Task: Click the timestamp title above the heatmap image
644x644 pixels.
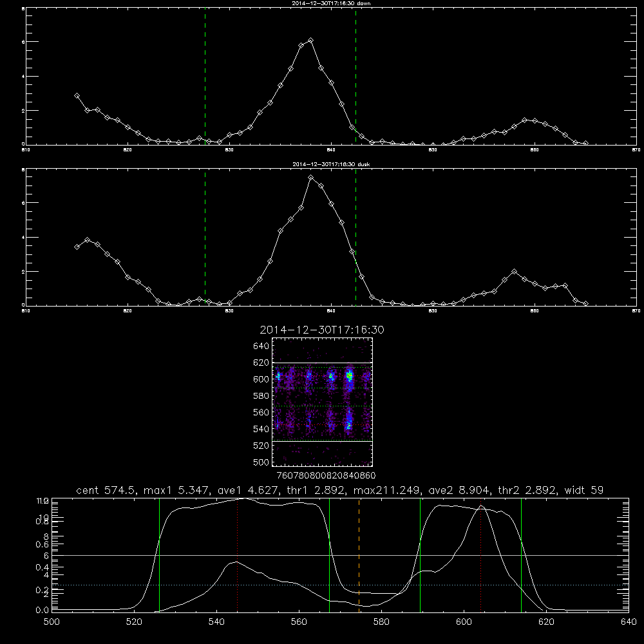Action: [x=322, y=330]
